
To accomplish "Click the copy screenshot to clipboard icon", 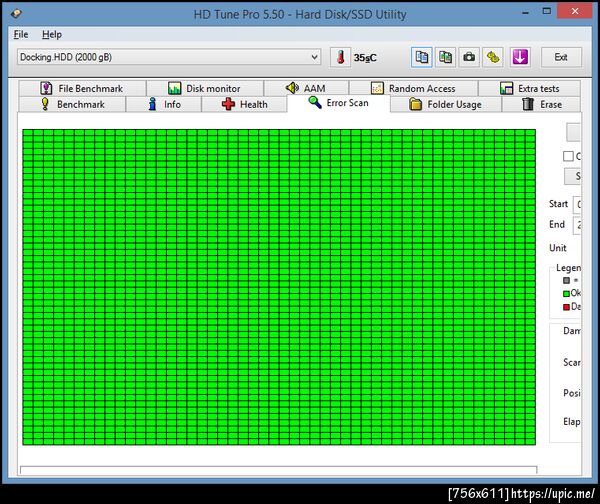I will point(445,57).
